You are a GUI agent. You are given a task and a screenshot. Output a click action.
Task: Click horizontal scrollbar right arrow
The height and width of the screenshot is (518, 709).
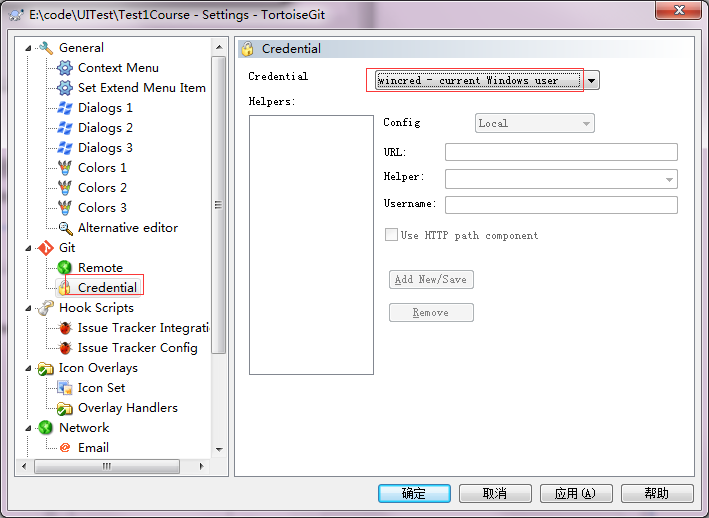click(x=202, y=466)
